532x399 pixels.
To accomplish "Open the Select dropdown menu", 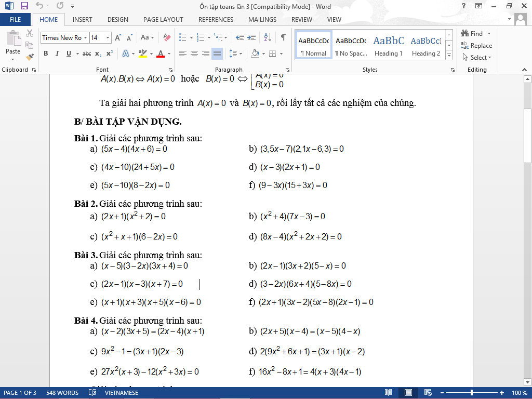I will tap(477, 58).
